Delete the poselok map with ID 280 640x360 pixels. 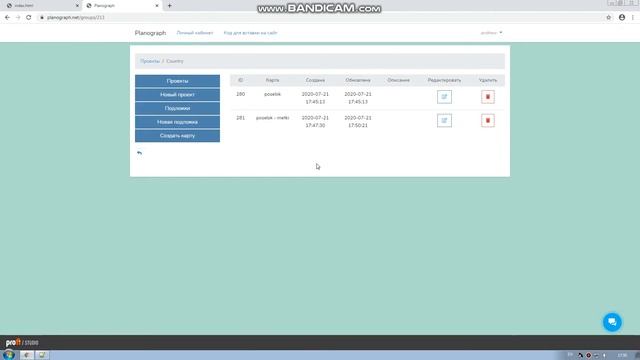[x=487, y=97]
